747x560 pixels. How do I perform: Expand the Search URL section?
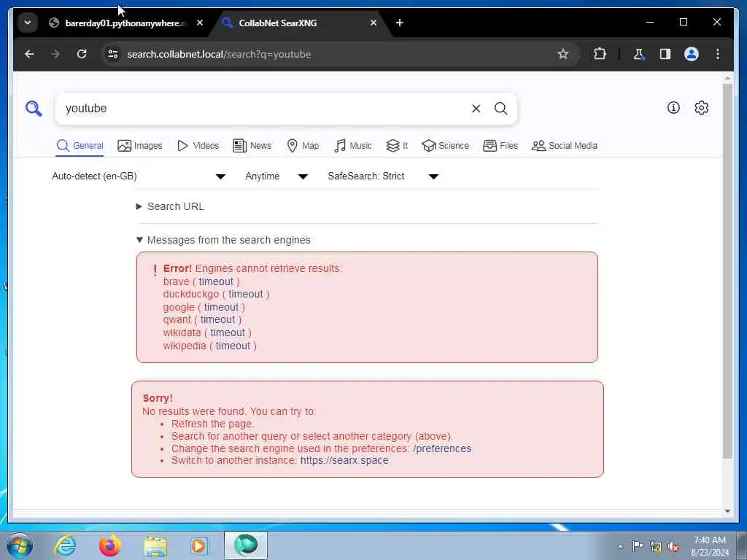click(x=171, y=206)
